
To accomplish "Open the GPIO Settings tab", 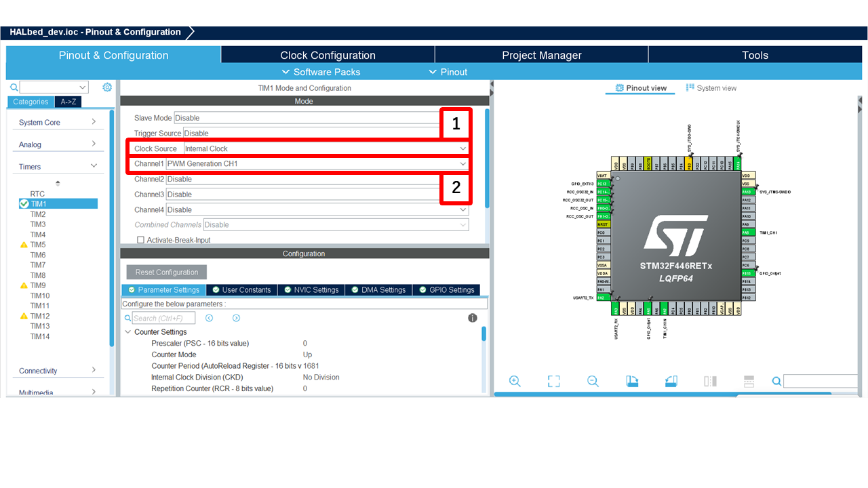I will click(x=446, y=290).
